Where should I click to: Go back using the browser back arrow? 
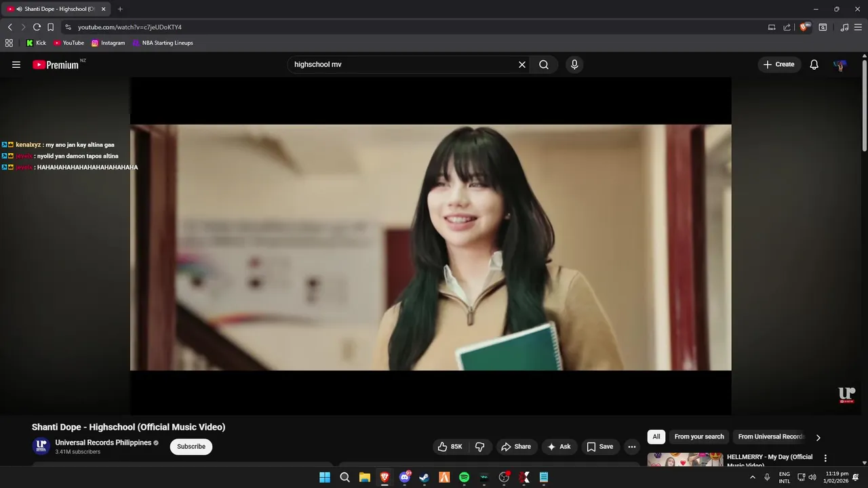(x=9, y=27)
